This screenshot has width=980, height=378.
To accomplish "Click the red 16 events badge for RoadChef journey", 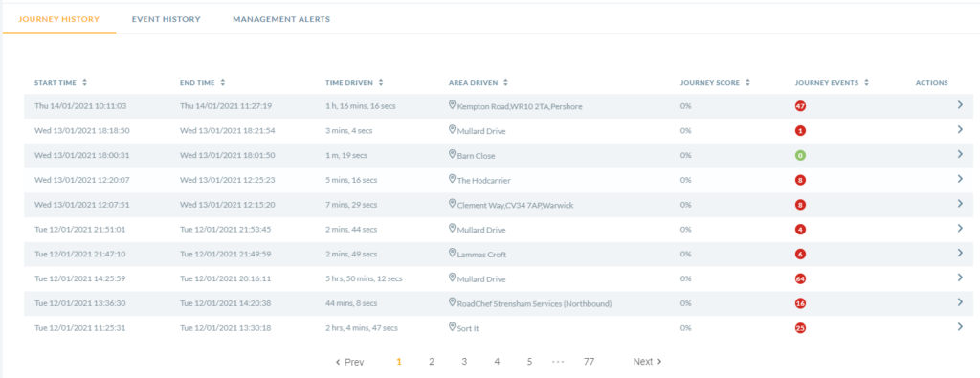I will [x=800, y=303].
